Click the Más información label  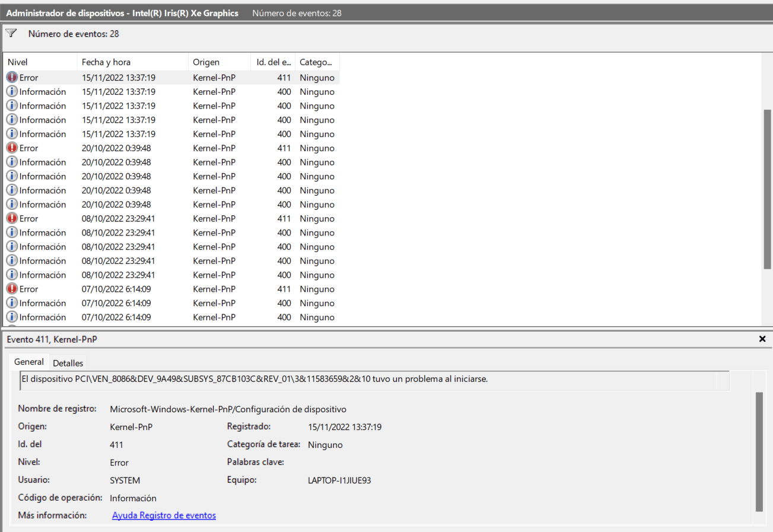tap(53, 515)
